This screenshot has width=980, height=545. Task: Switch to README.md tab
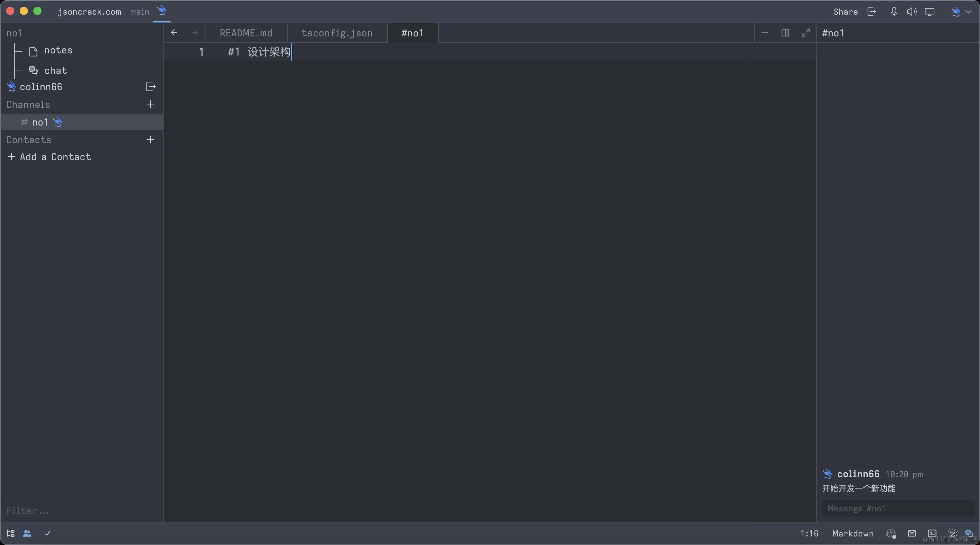[x=246, y=33]
